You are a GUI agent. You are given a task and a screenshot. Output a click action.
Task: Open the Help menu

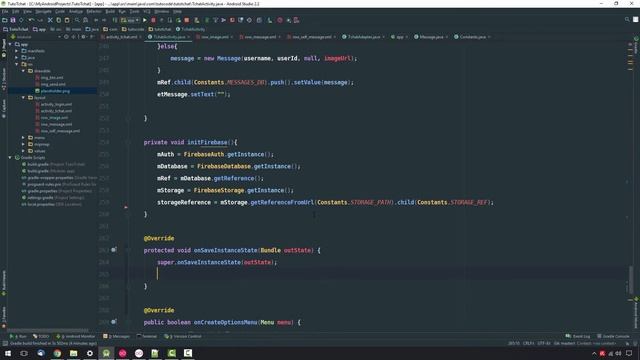click(x=177, y=11)
